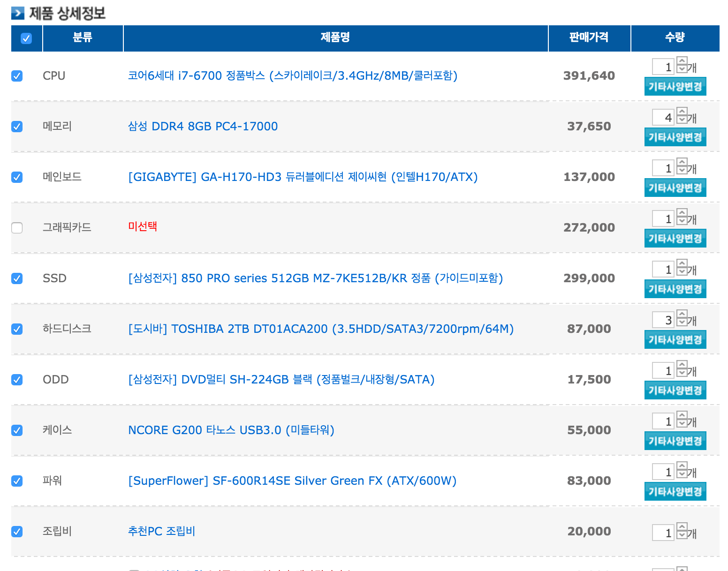The width and height of the screenshot is (728, 571).
Task: Click the 제품명 column header
Action: point(335,38)
